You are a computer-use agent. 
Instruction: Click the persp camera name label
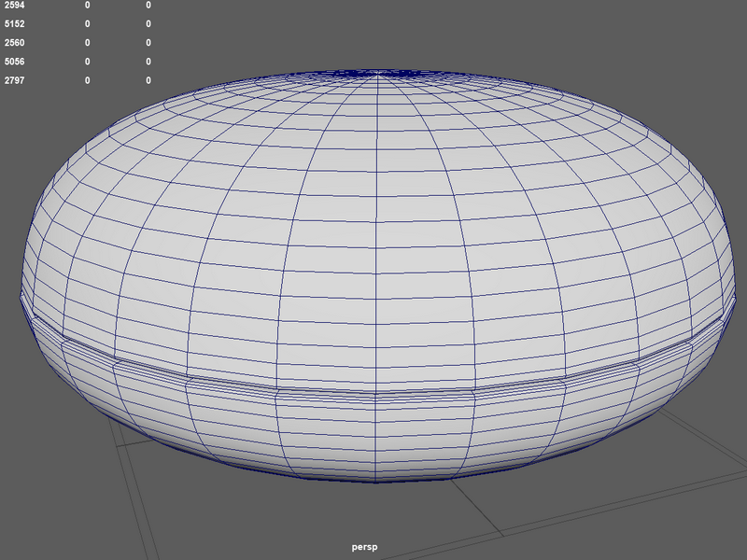364,547
